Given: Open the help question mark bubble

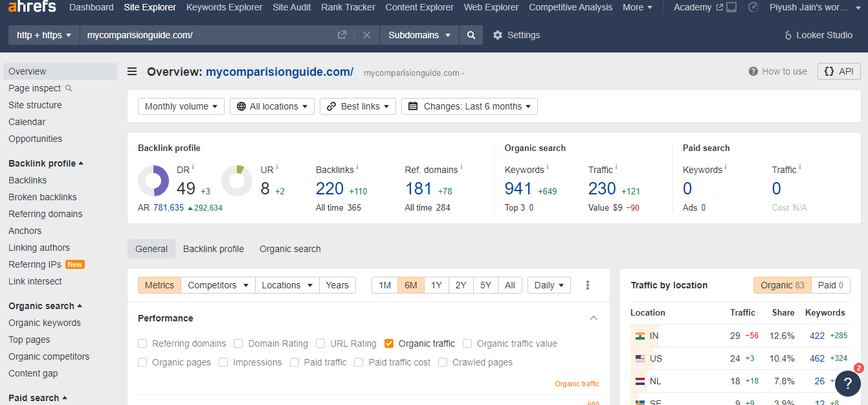Looking at the screenshot, I should [x=848, y=383].
